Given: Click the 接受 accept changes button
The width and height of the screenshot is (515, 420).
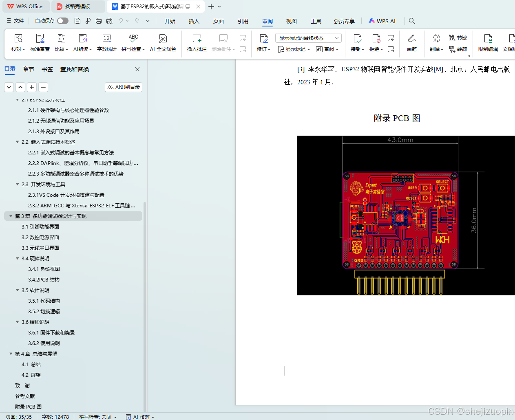Looking at the screenshot, I should tap(355, 44).
